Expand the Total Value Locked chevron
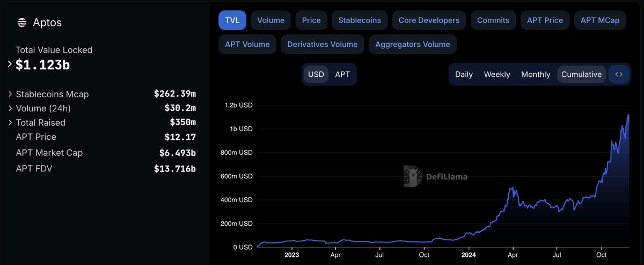This screenshot has height=265, width=644. click(x=10, y=64)
